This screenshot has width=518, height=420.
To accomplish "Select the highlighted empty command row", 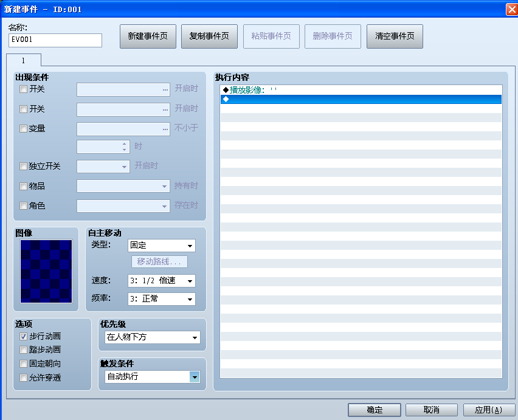I will 361,99.
